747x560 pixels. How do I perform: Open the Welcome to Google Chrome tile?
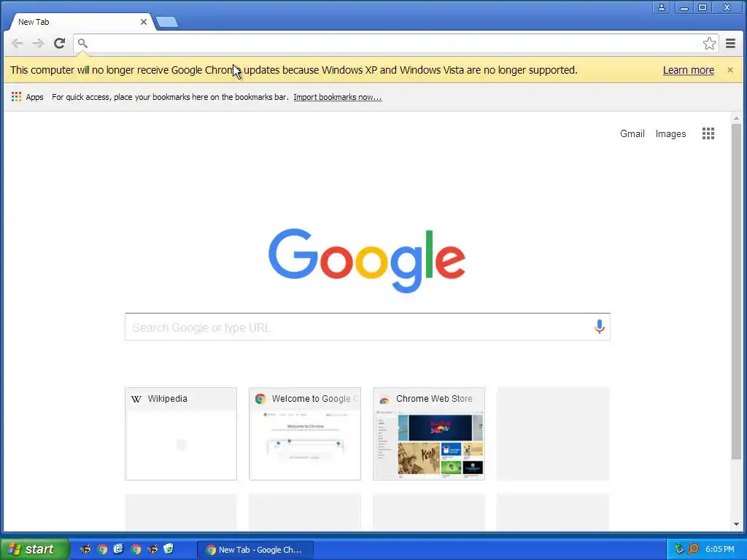coord(305,434)
